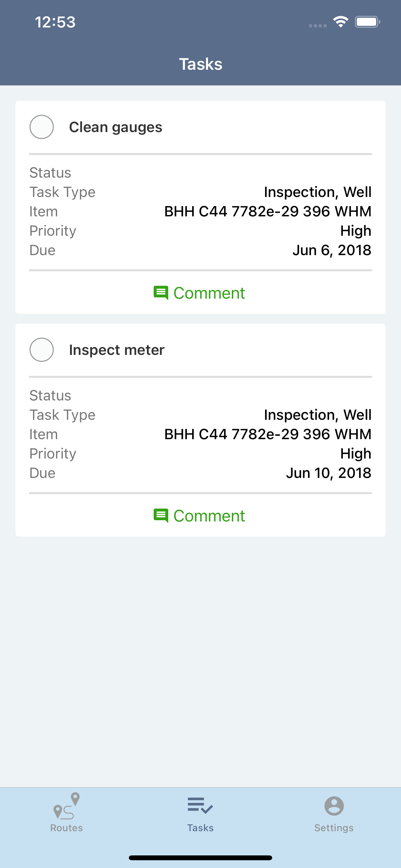Tap the Wi-Fi status icon

(341, 22)
